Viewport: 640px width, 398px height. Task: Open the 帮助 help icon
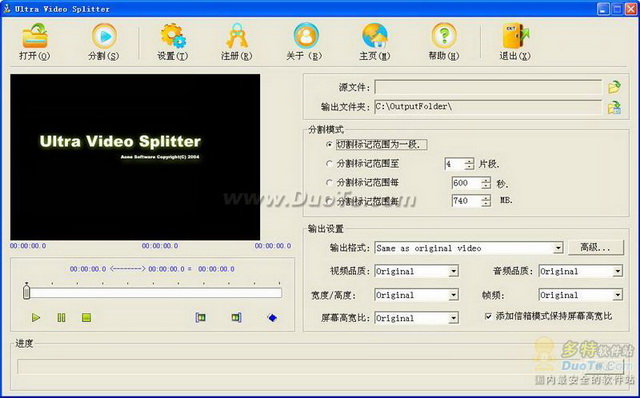[444, 36]
